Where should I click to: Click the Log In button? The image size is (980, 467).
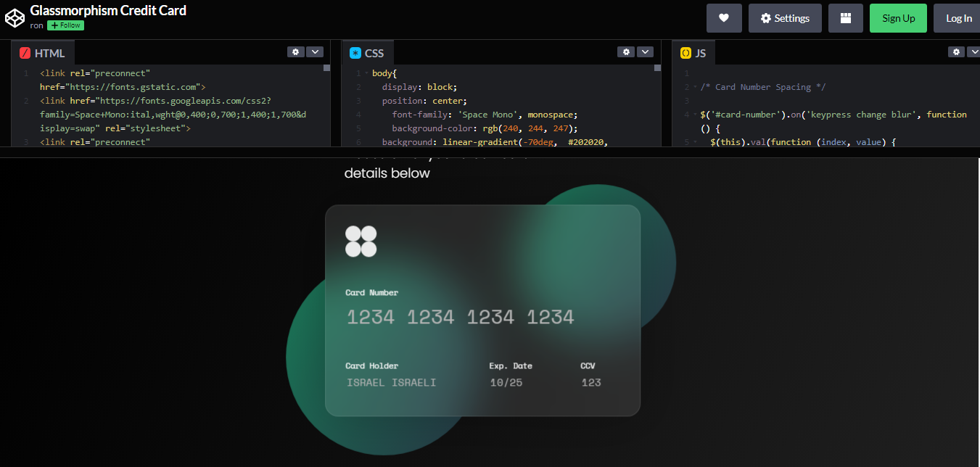959,17
